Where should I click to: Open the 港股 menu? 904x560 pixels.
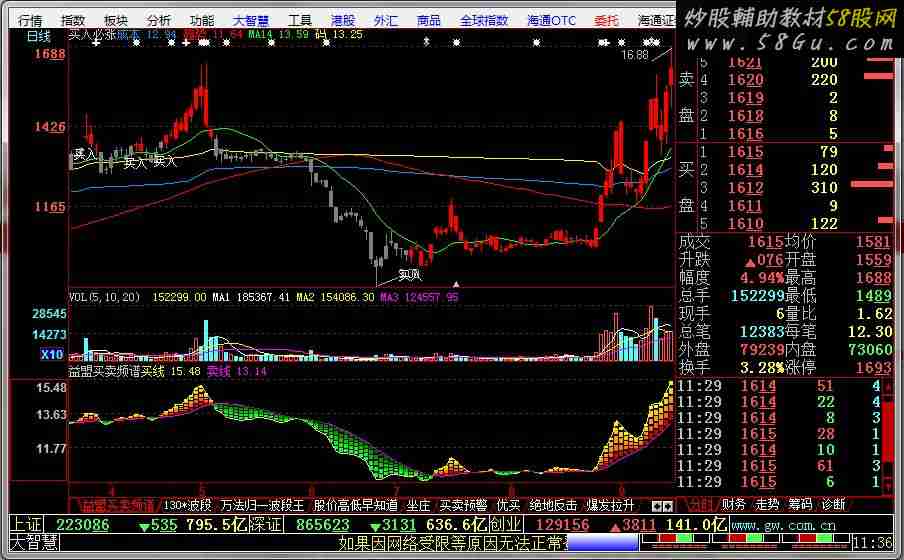(x=343, y=21)
